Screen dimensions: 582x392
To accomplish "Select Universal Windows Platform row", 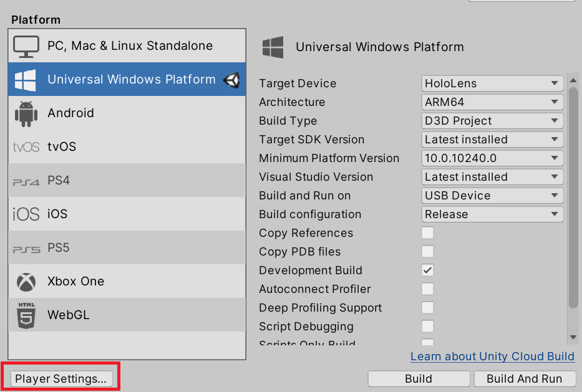I will (x=127, y=79).
